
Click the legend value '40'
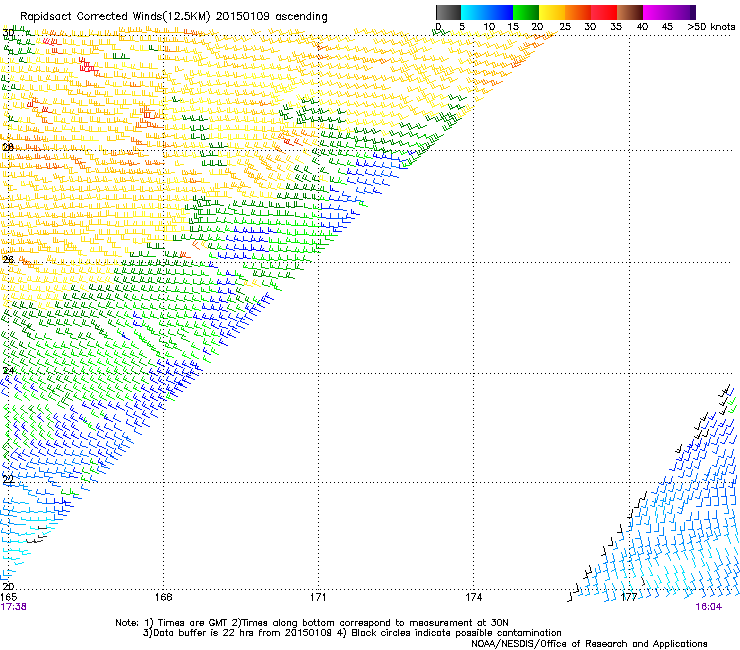pos(642,26)
